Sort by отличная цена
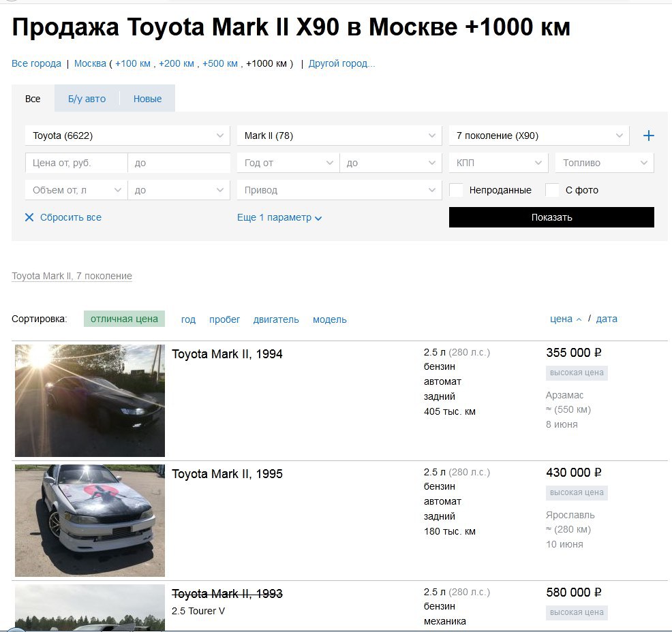Image resolution: width=672 pixels, height=632 pixels. coord(124,319)
